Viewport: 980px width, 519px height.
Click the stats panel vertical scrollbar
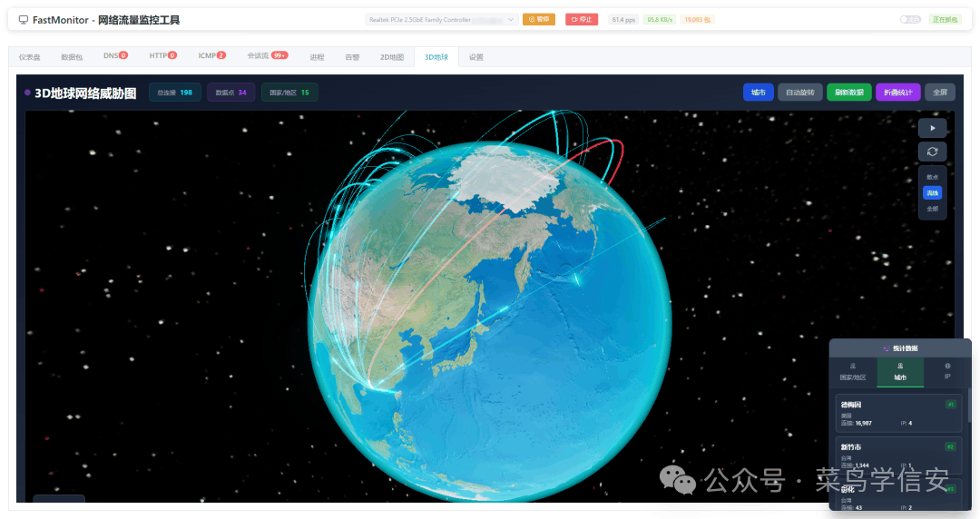(x=969, y=406)
